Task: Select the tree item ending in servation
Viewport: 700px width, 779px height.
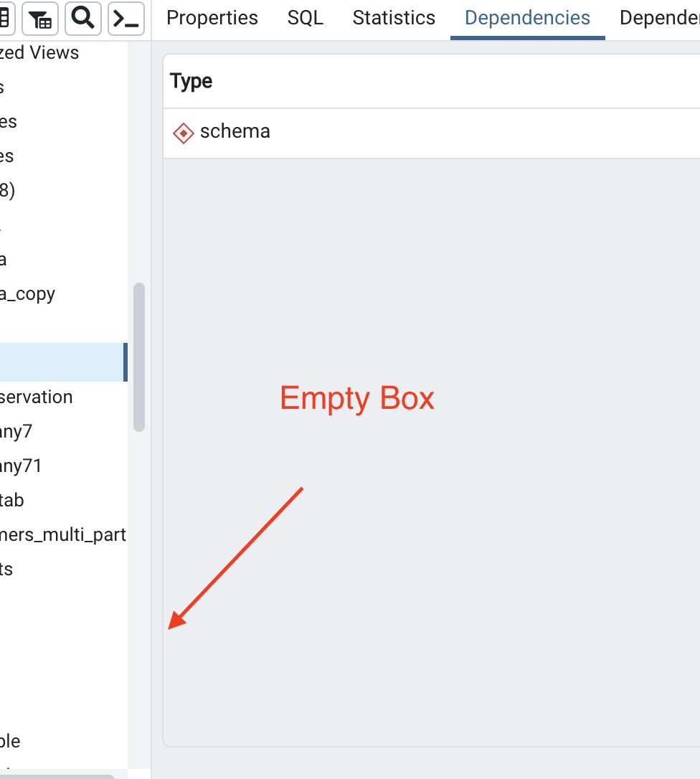Action: pyautogui.click(x=36, y=397)
